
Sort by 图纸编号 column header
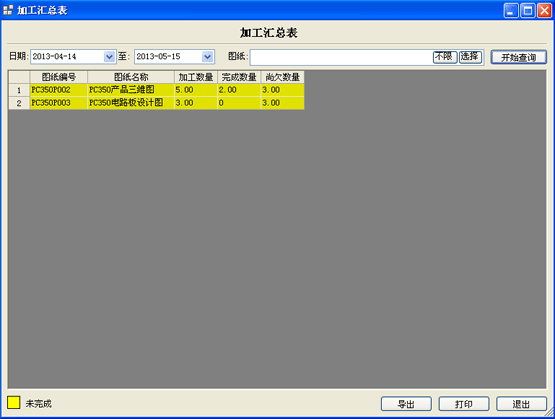point(59,77)
